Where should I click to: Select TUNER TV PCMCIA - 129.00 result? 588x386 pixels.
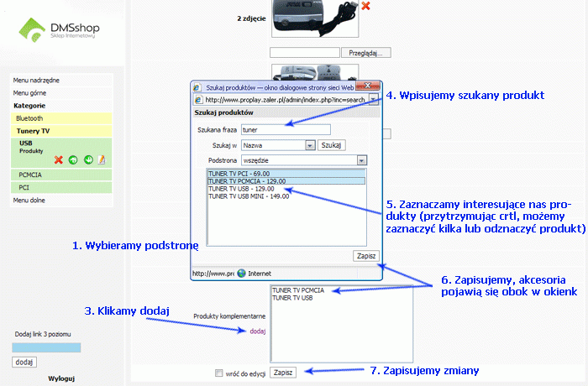point(286,181)
